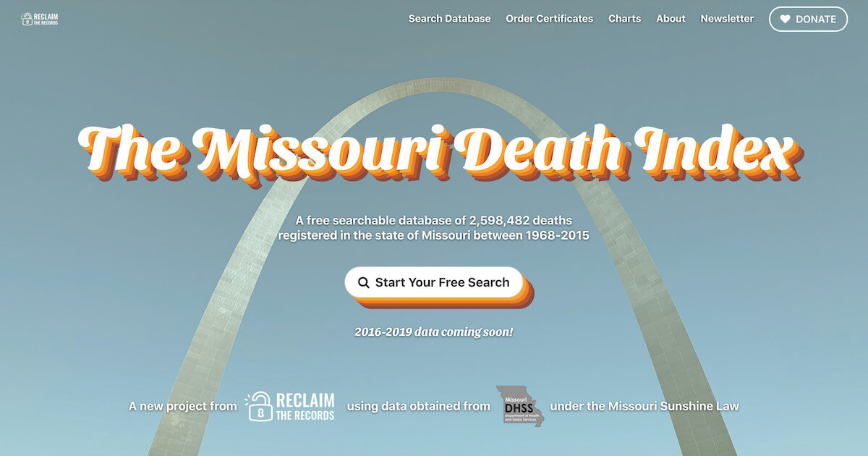Open the Search Database menu item
The height and width of the screenshot is (456, 868).
pos(449,19)
